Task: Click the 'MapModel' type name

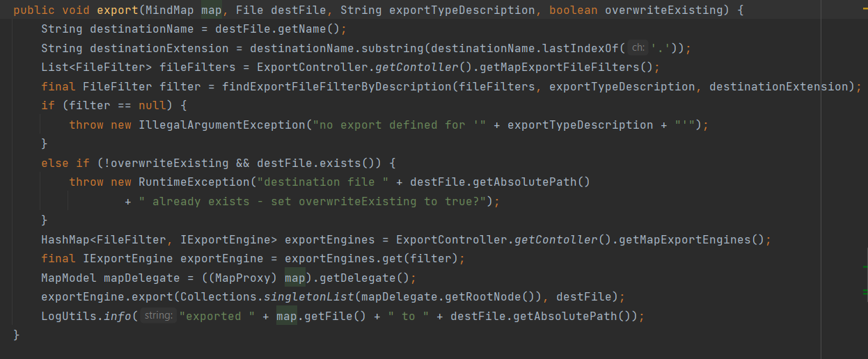Action: point(69,278)
